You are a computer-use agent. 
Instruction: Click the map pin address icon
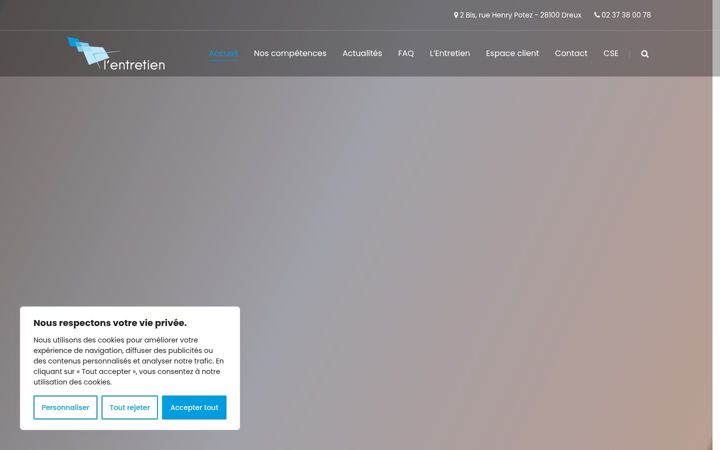coord(456,15)
